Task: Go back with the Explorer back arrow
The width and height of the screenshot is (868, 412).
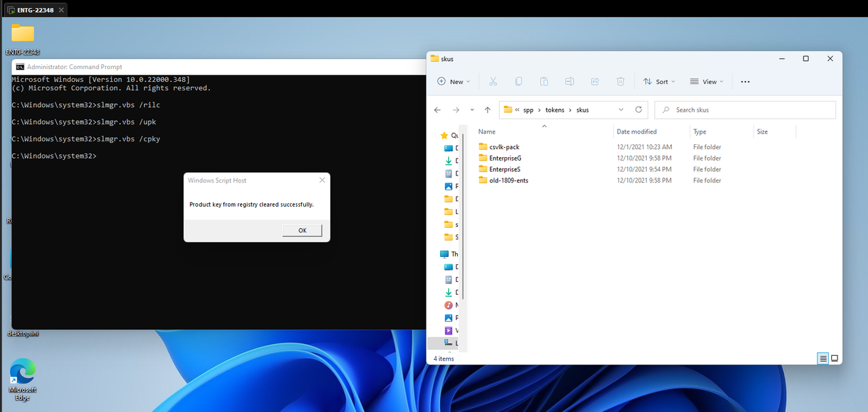Action: (437, 110)
